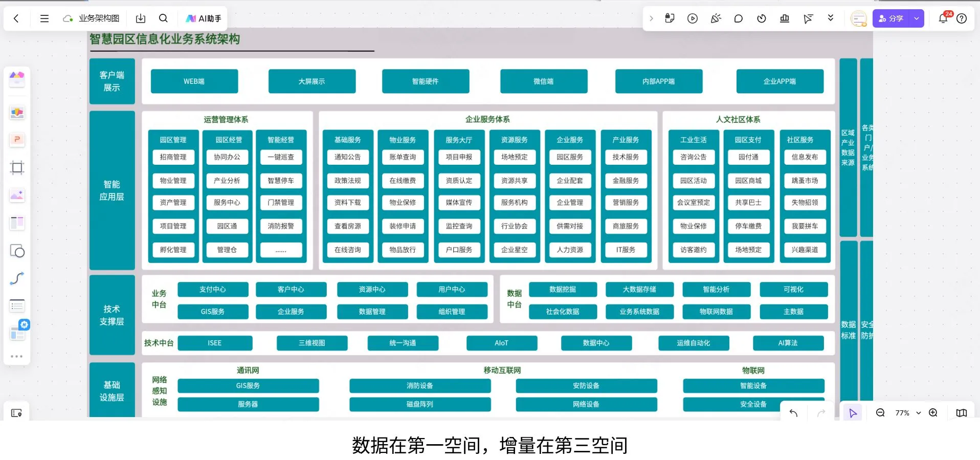This screenshot has height=460, width=980.
Task: Click the 可视化 block
Action: (x=794, y=290)
